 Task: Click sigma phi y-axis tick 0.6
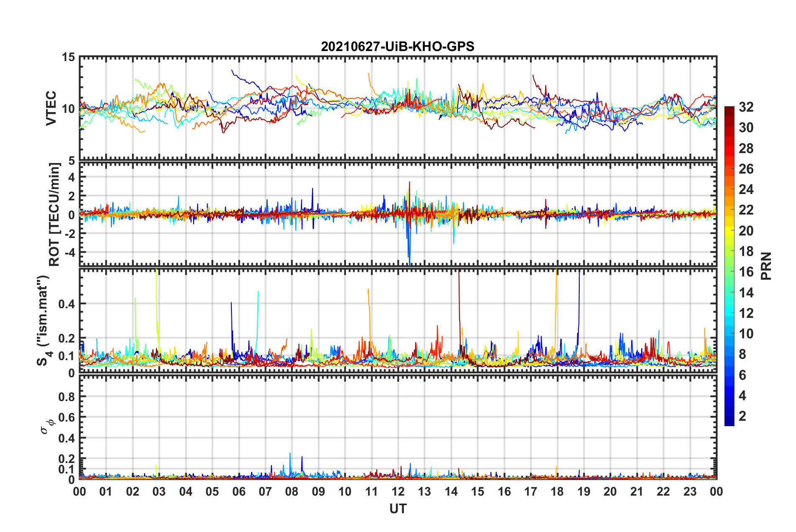(x=67, y=417)
